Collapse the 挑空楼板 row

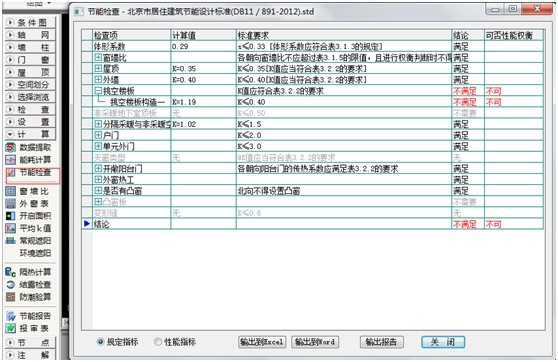(x=98, y=90)
